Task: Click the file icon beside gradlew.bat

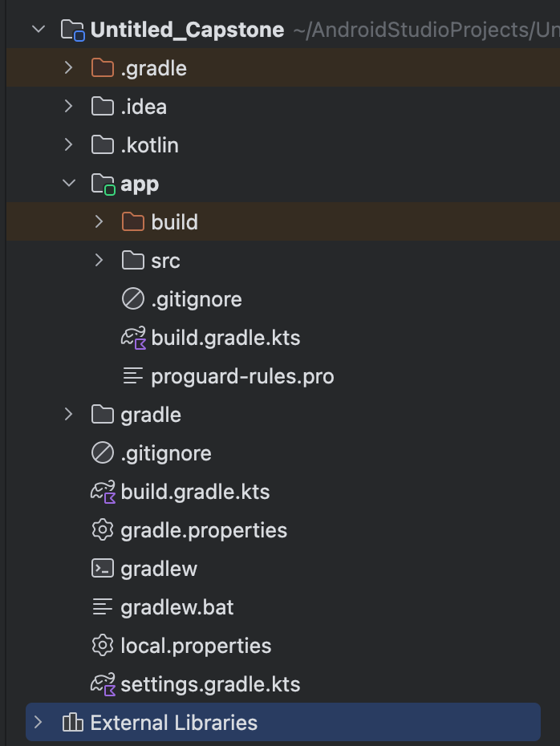Action: tap(104, 607)
